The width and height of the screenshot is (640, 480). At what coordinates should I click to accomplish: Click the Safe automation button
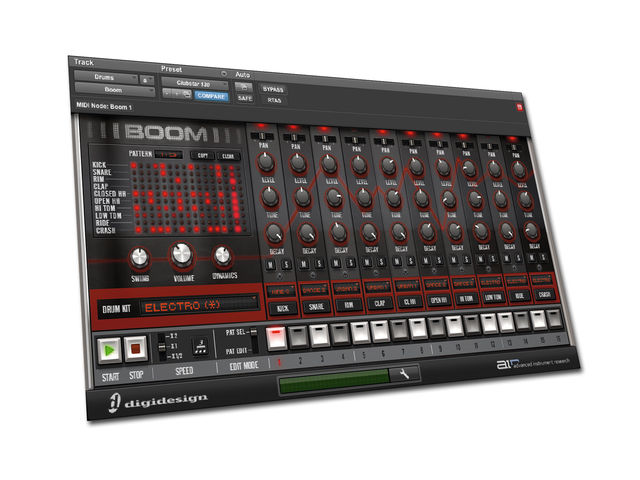coord(244,98)
